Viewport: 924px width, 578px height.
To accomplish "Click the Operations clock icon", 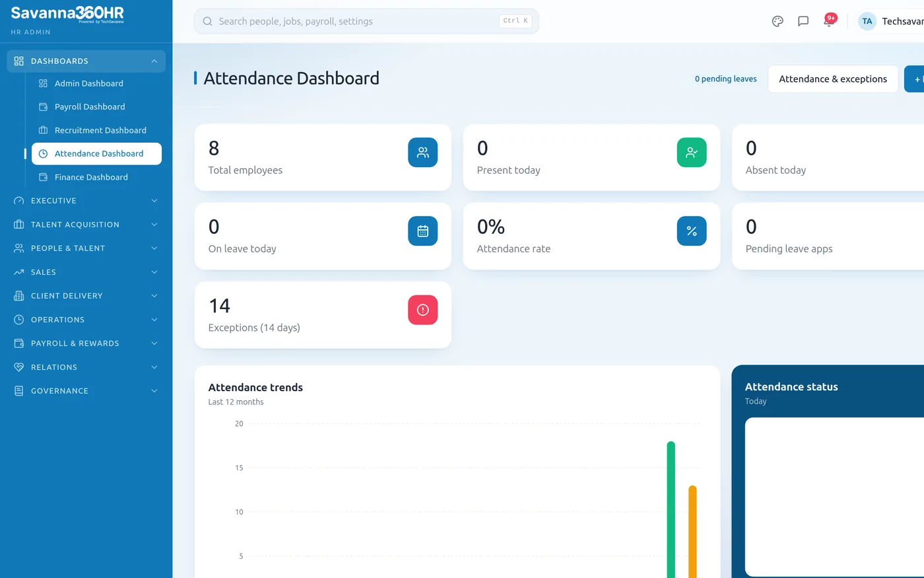I will pos(18,320).
